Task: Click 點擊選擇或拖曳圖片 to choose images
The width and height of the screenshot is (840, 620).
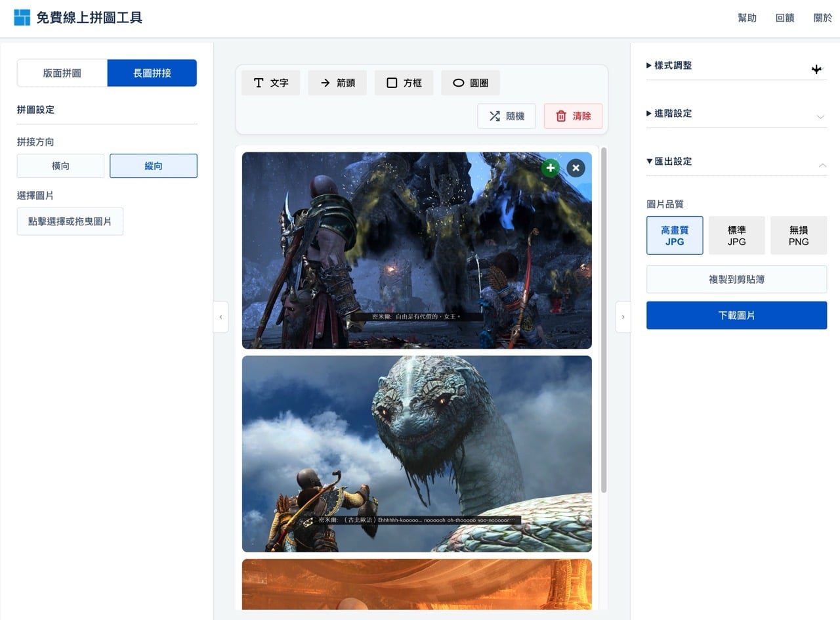Action: 70,222
